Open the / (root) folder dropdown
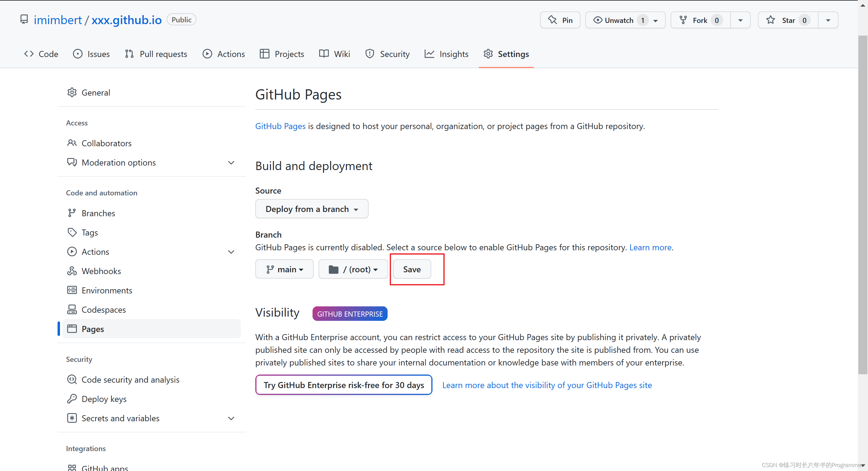Screen dimensions: 868x471 [x=353, y=269]
